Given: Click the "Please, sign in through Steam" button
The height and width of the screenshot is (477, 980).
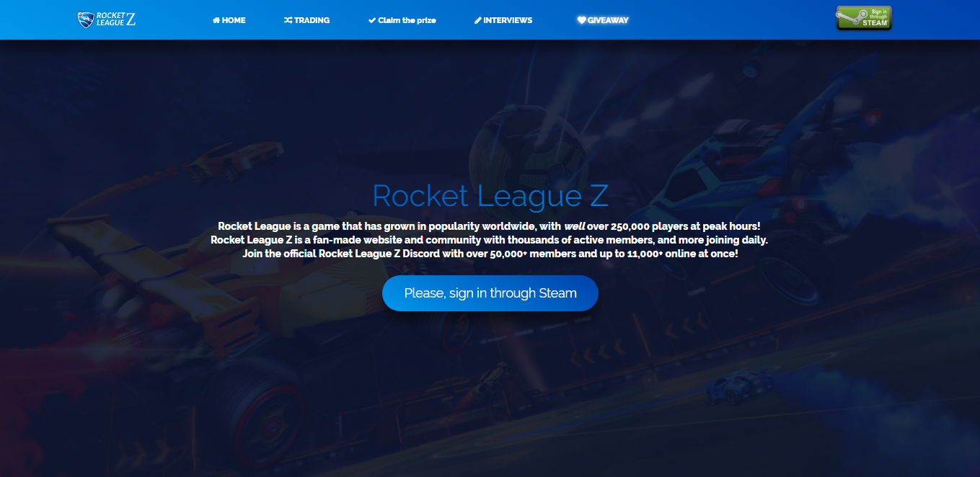Looking at the screenshot, I should (x=490, y=293).
